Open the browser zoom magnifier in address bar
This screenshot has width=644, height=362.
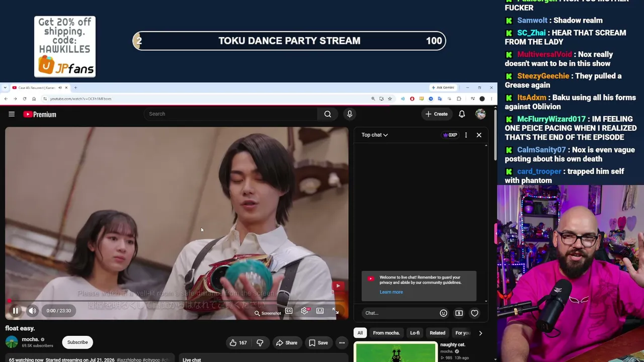click(x=373, y=99)
